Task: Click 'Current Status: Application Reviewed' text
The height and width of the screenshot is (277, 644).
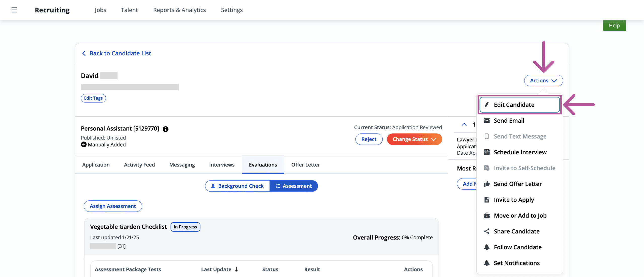Action: point(398,127)
